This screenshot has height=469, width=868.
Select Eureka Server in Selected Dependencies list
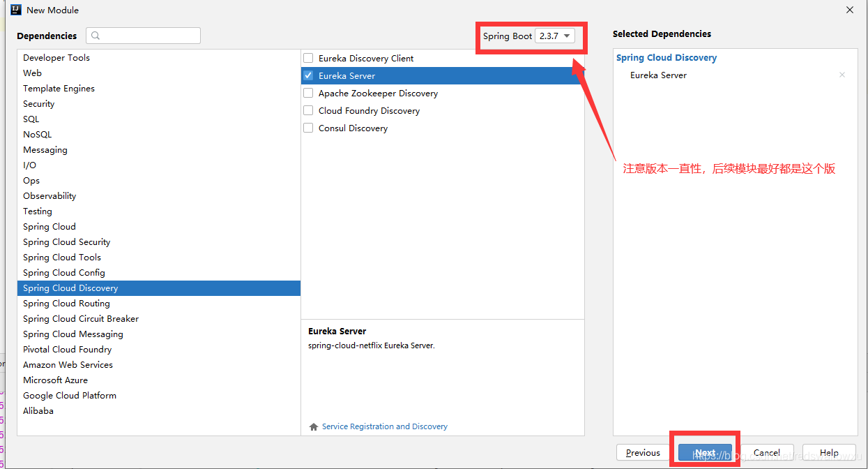tap(658, 75)
